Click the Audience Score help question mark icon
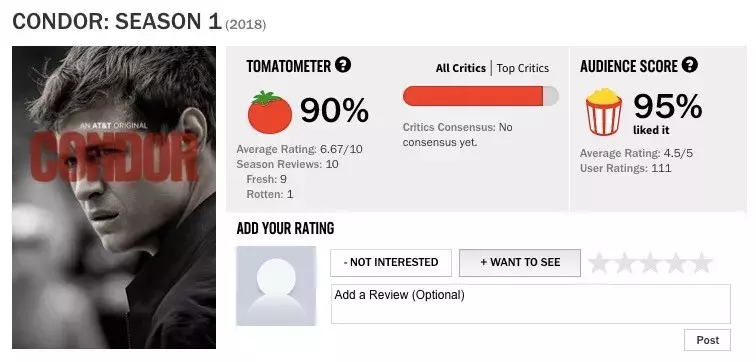The width and height of the screenshot is (756, 362). (690, 65)
